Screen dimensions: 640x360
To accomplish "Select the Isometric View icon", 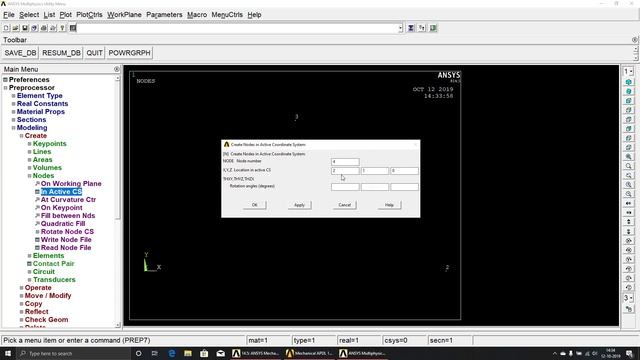I will 629,82.
